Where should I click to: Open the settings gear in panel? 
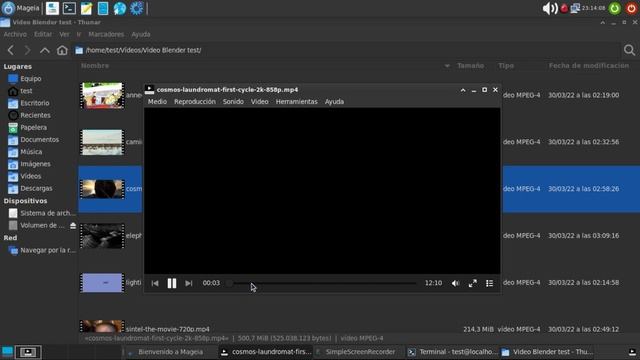pyautogui.click(x=136, y=8)
